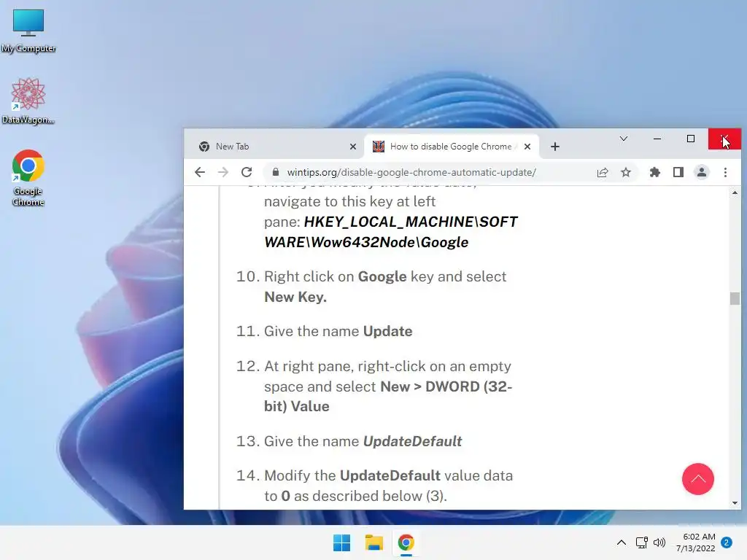Screen dimensions: 747x560
Task: Click the scrollbar down arrow
Action: pyautogui.click(x=735, y=503)
